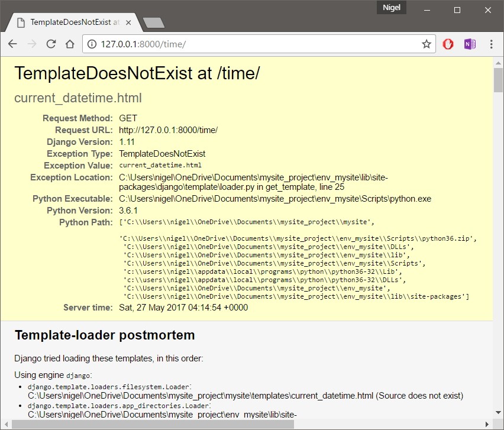Click the Exception Location path text

tap(253, 182)
